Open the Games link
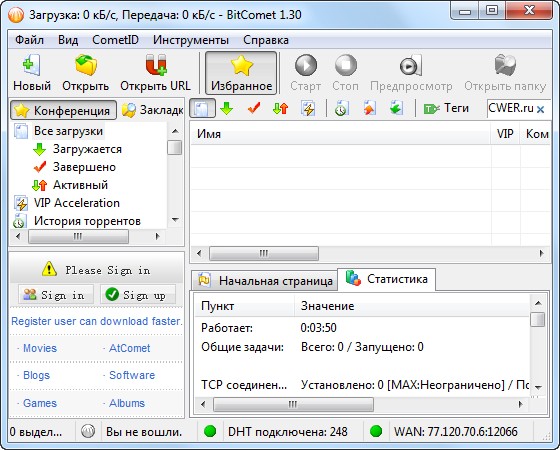This screenshot has height=450, width=560. tap(40, 403)
